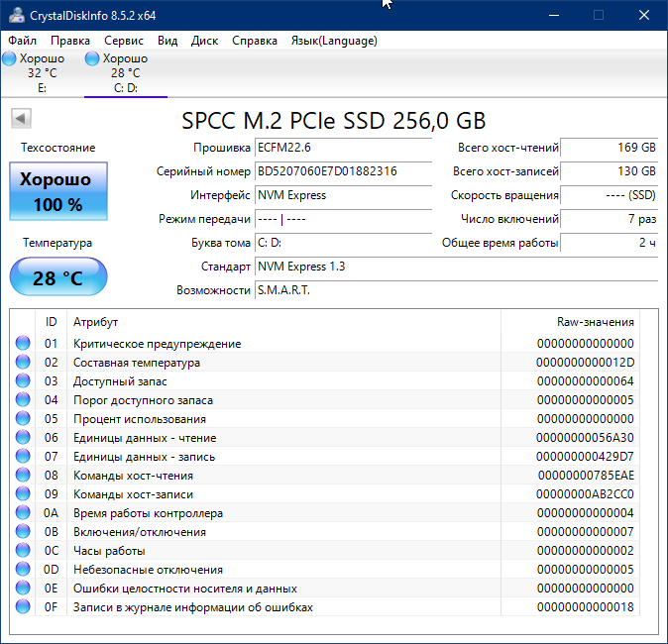Click the CrystalDiskInfo app icon in title bar

tap(17, 15)
